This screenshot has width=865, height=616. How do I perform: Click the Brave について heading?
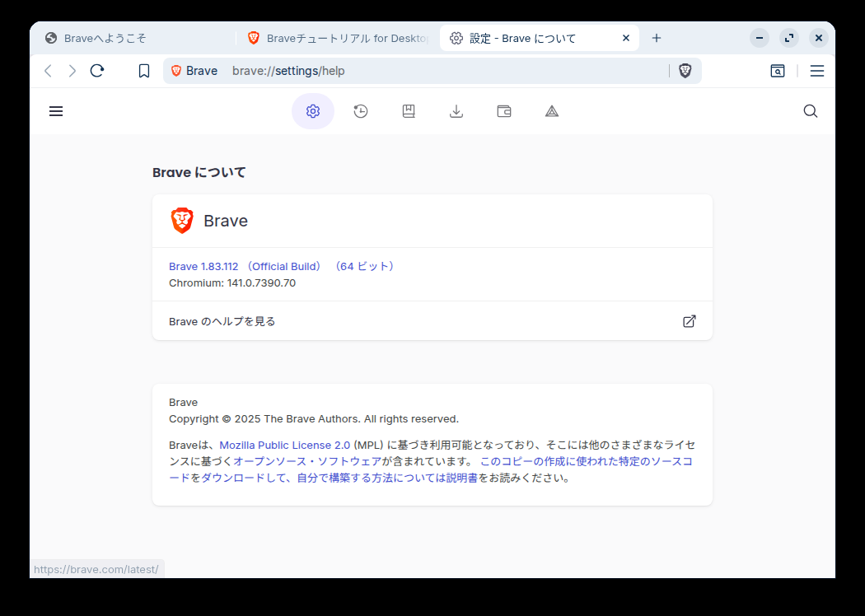click(199, 173)
